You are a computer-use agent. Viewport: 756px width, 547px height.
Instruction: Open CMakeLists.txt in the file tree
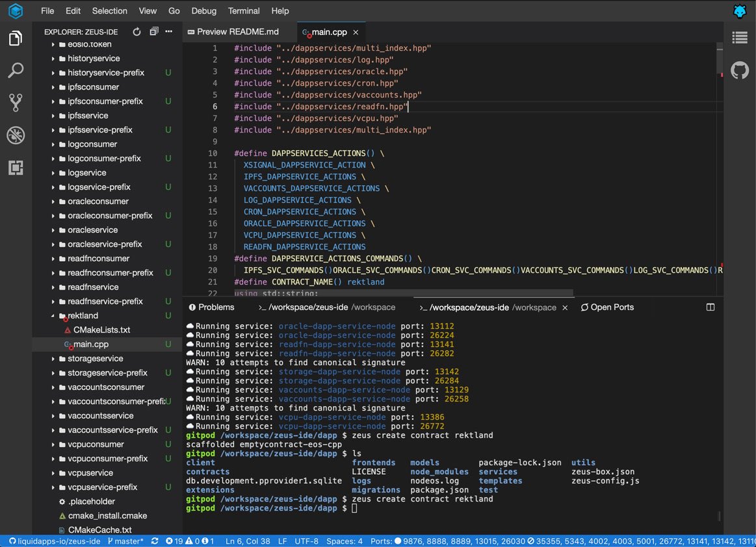coord(101,330)
